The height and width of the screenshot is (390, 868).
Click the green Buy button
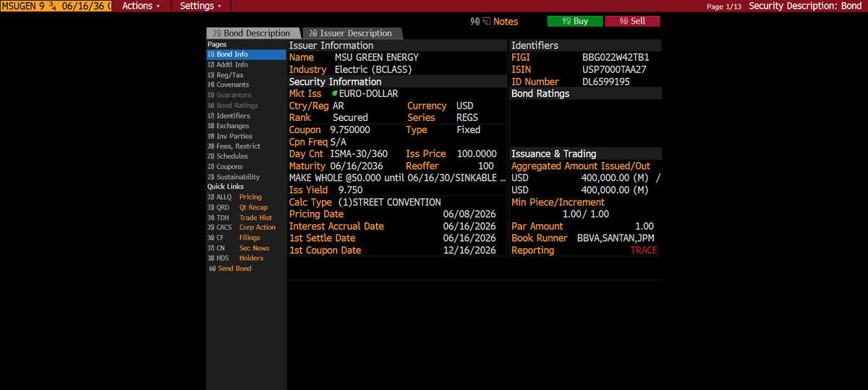[575, 22]
